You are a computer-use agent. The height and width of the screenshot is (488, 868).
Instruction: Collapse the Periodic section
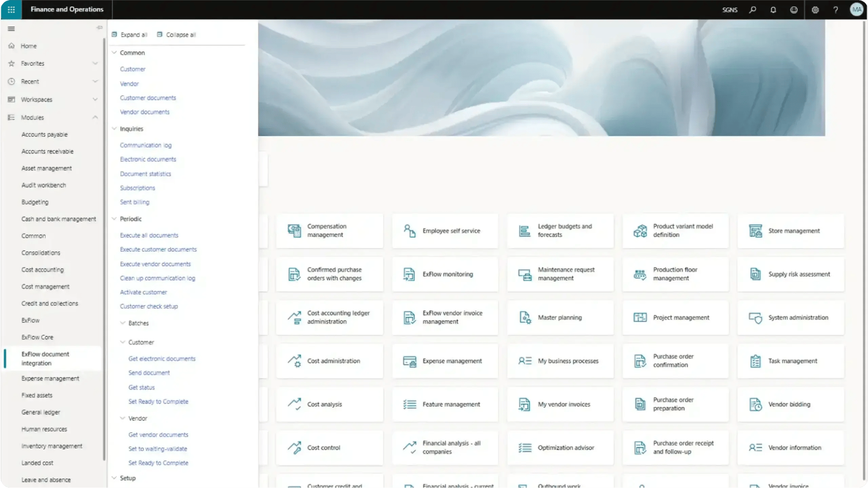[x=114, y=219]
